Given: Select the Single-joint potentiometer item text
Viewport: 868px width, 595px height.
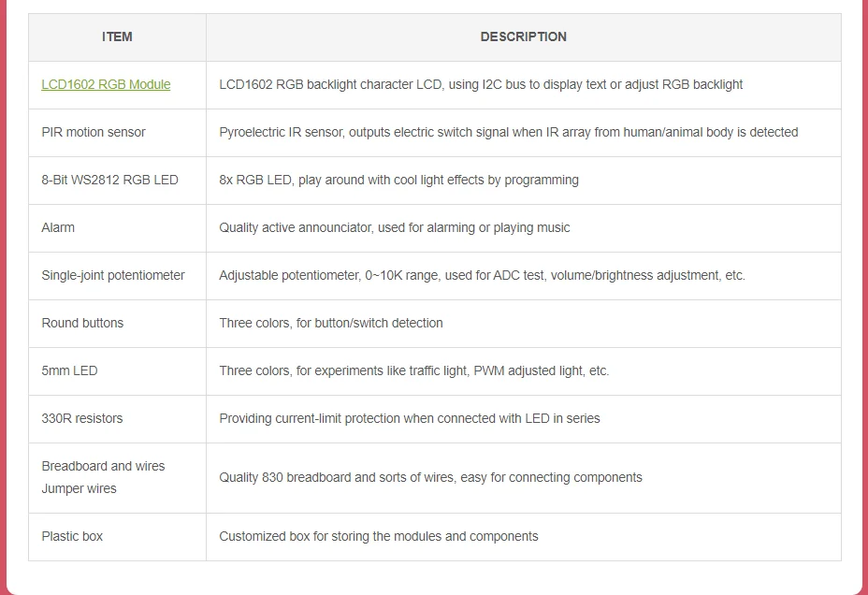Looking at the screenshot, I should tap(113, 275).
